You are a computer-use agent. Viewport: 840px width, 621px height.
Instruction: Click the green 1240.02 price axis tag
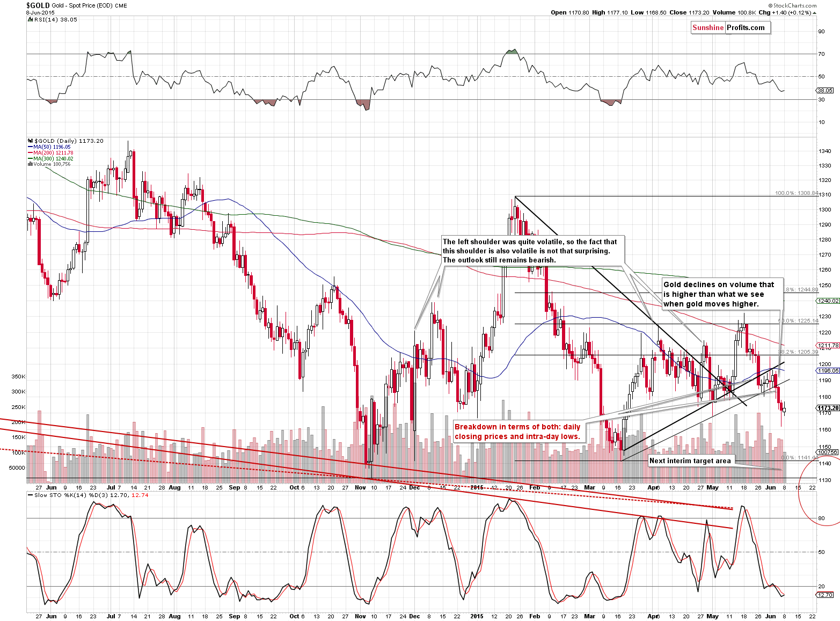[x=828, y=301]
